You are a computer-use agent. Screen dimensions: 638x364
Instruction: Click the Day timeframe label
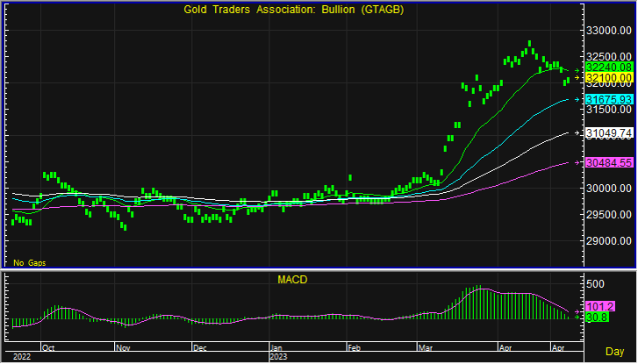[614, 352]
